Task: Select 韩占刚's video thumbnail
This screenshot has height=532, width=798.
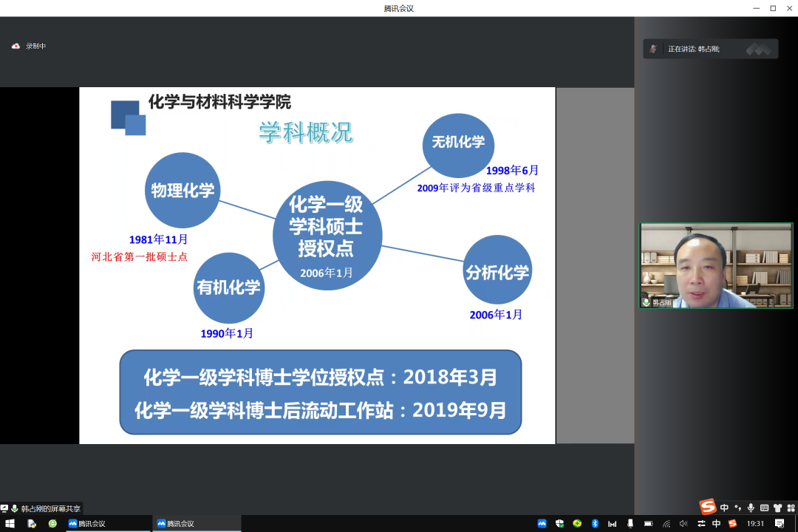Action: pyautogui.click(x=716, y=266)
